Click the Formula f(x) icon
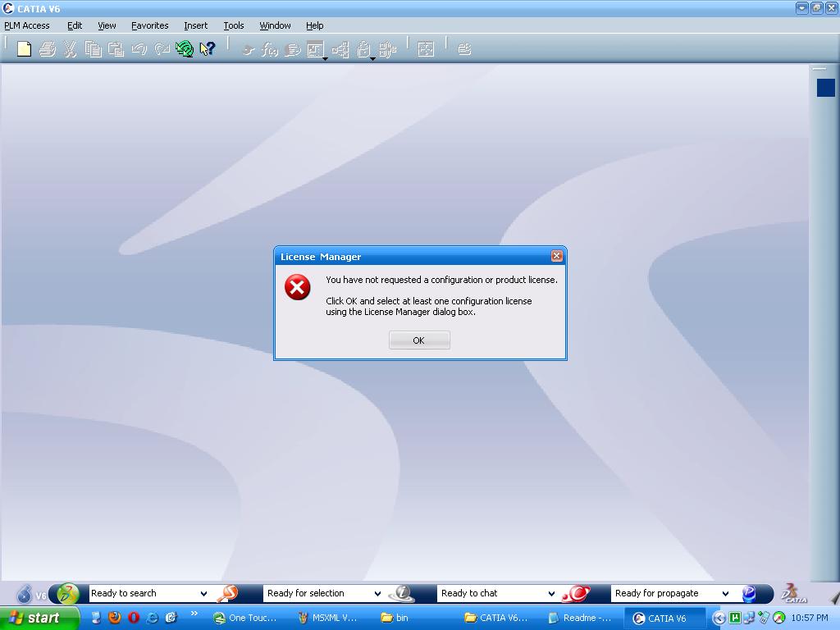Screen dimensions: 840x630 (269, 50)
